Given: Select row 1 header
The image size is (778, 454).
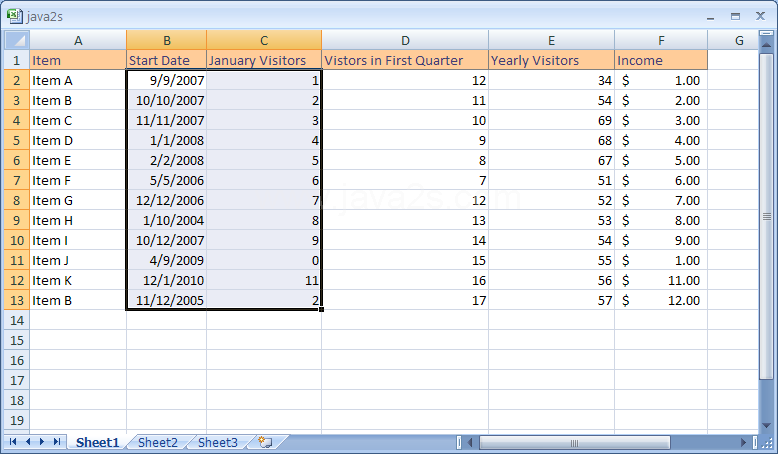Looking at the screenshot, I should pos(17,60).
